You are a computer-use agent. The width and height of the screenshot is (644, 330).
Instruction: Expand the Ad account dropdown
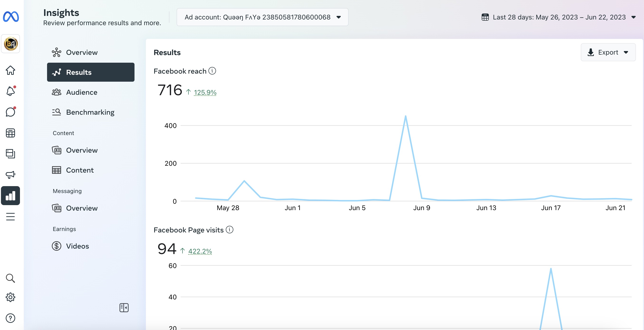click(263, 17)
